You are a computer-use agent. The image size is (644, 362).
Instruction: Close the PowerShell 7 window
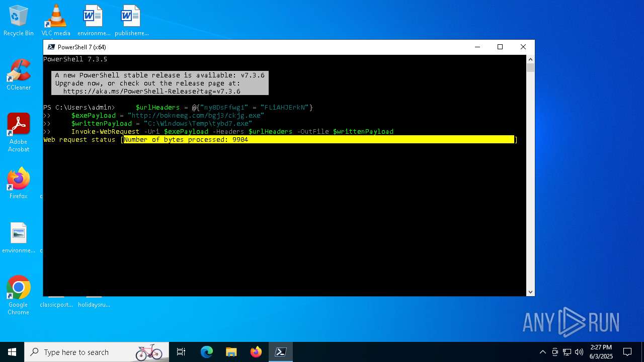tap(523, 47)
